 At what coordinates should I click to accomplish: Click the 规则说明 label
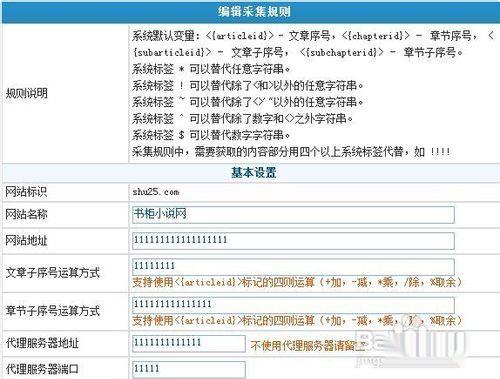click(27, 93)
